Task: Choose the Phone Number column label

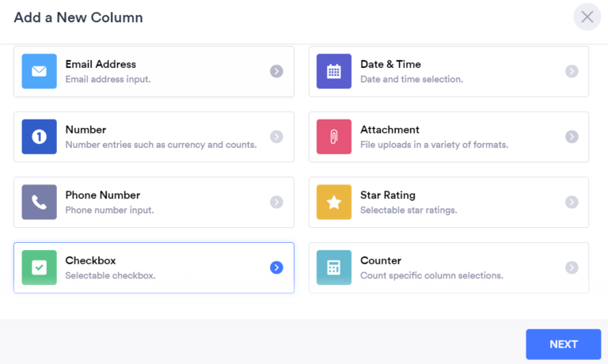Action: [102, 195]
